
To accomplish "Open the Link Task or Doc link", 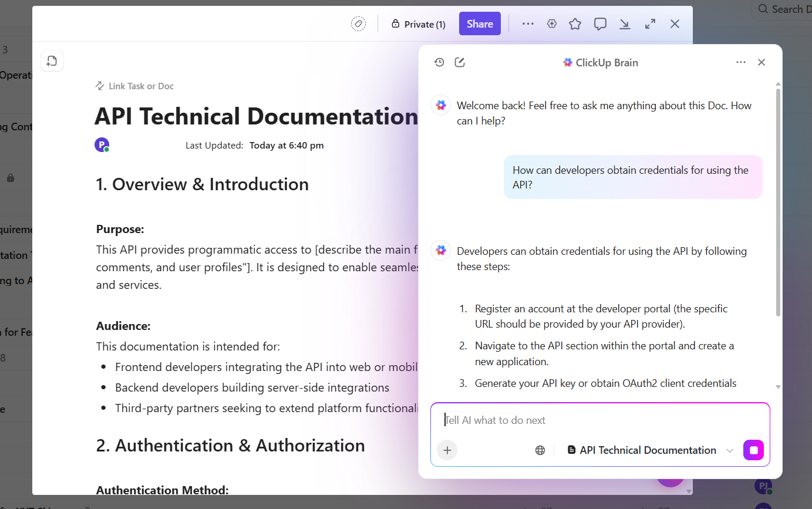I will point(134,86).
